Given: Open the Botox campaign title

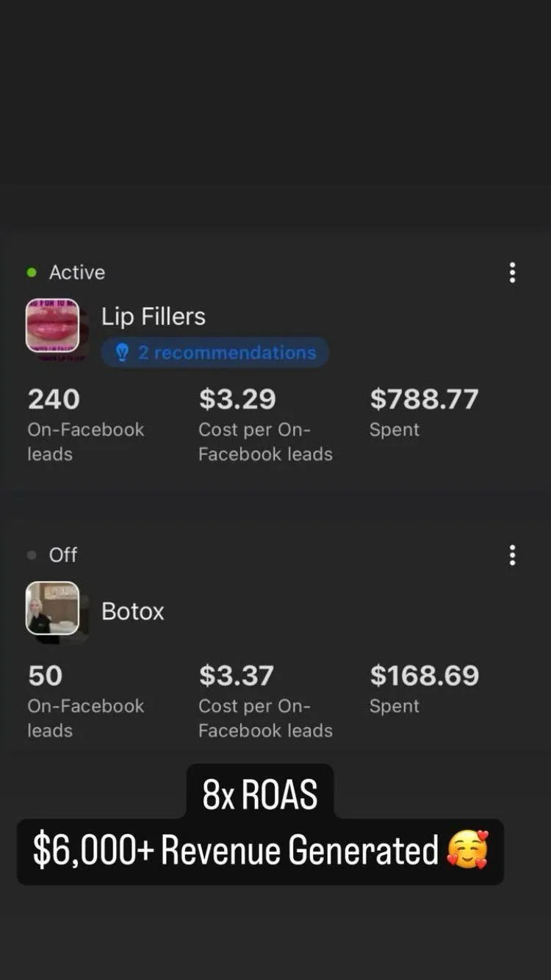Looking at the screenshot, I should tap(133, 611).
